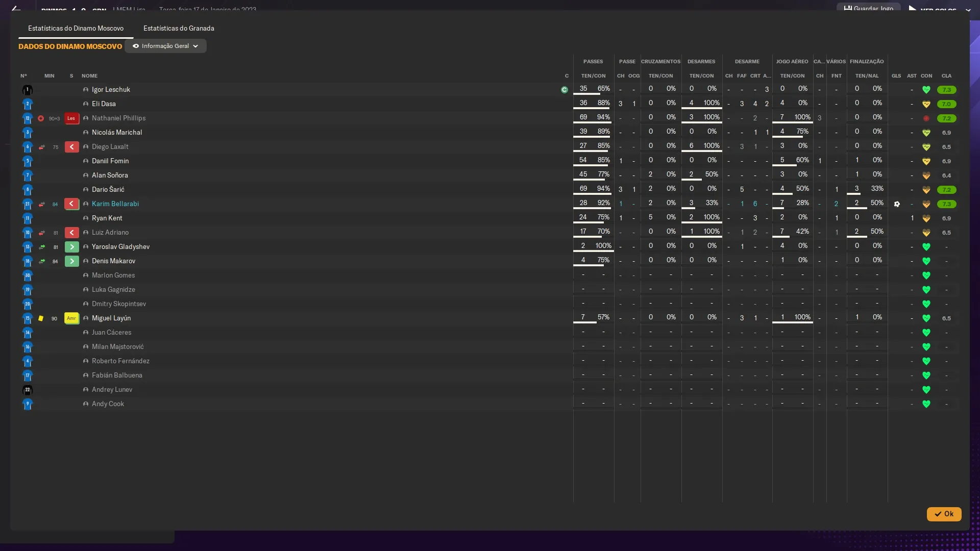The height and width of the screenshot is (551, 980).
Task: Click Igor Leschuk's goalkeeper shirt icon
Action: click(28, 90)
